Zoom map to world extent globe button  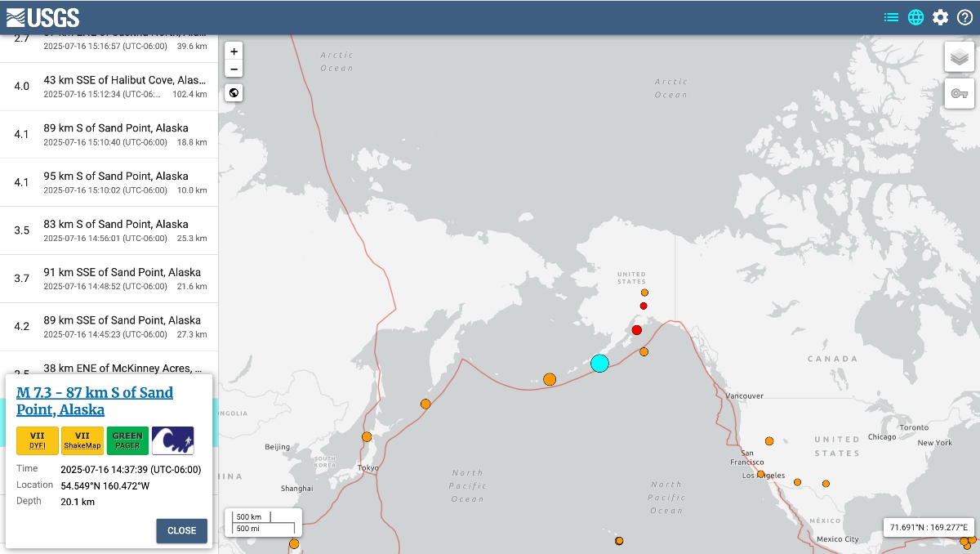pyautogui.click(x=234, y=92)
